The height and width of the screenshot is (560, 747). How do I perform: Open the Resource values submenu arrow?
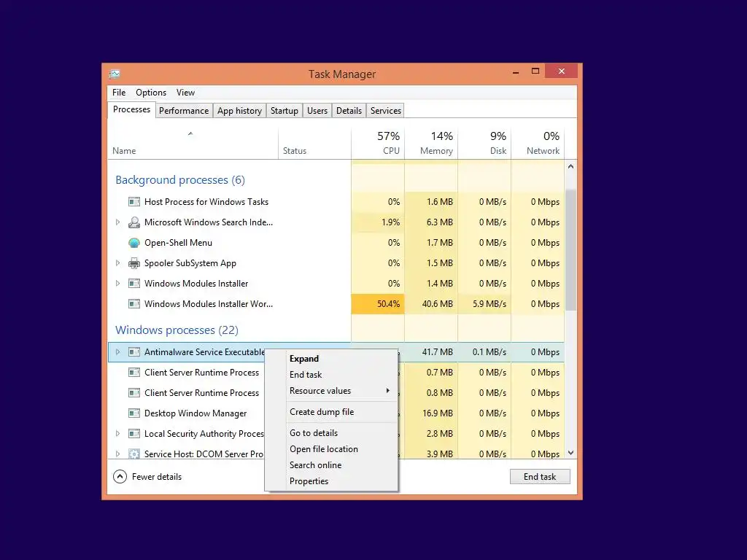[x=388, y=391]
